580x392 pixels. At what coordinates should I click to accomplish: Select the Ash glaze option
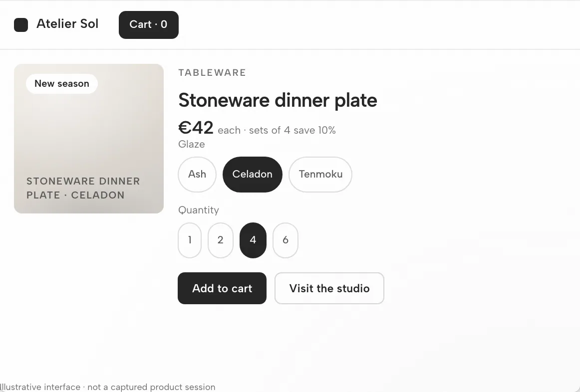coord(197,175)
